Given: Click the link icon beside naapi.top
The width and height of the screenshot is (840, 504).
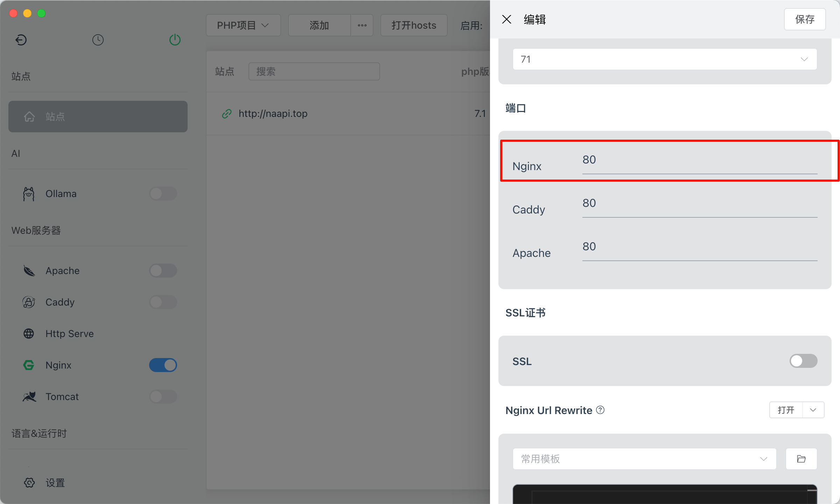Looking at the screenshot, I should 227,113.
